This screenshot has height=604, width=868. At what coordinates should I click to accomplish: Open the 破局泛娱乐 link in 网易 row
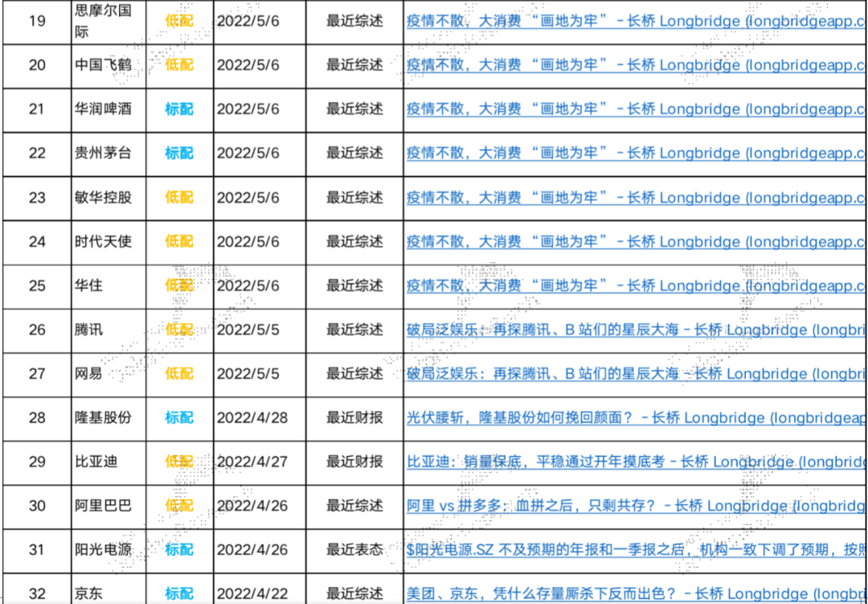pyautogui.click(x=637, y=374)
